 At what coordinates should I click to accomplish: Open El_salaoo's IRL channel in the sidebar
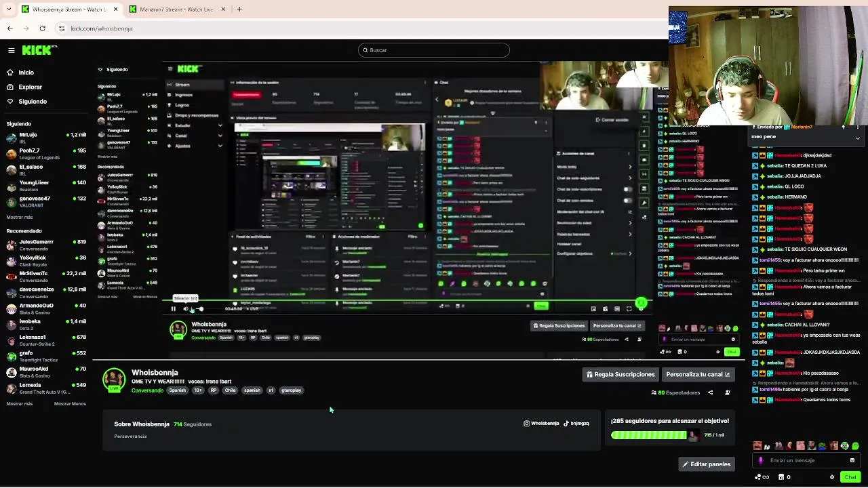46,169
